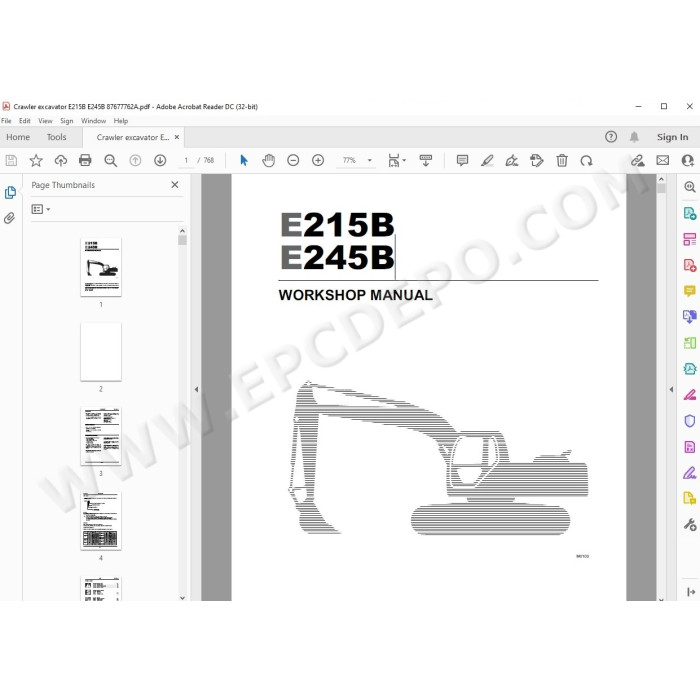Collapse the right tools pane arrow
Image resolution: width=700 pixels, height=700 pixels.
[671, 389]
